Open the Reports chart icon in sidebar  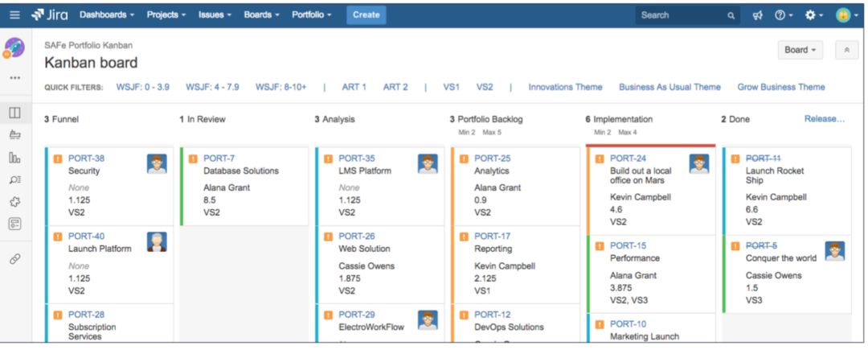(x=14, y=157)
